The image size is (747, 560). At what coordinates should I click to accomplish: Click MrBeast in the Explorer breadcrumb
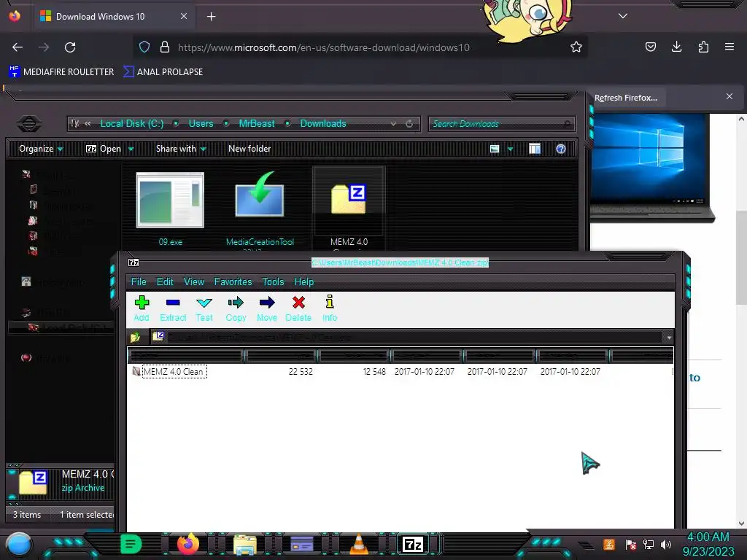[x=257, y=124]
